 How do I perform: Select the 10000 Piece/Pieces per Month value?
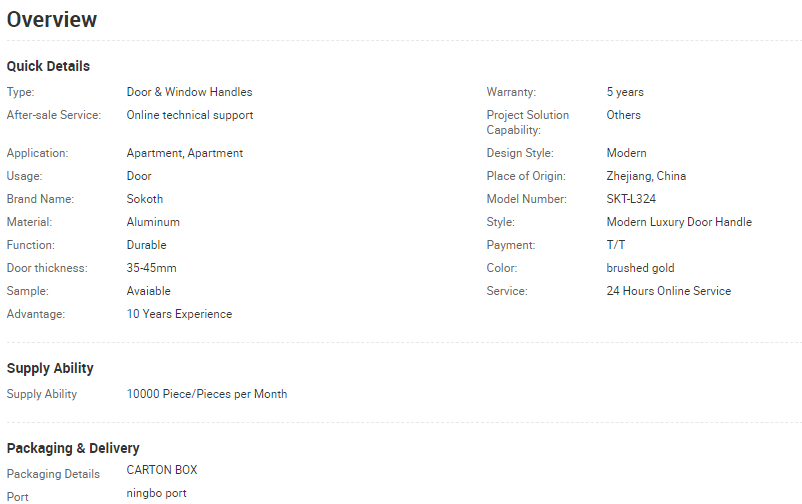click(x=207, y=394)
